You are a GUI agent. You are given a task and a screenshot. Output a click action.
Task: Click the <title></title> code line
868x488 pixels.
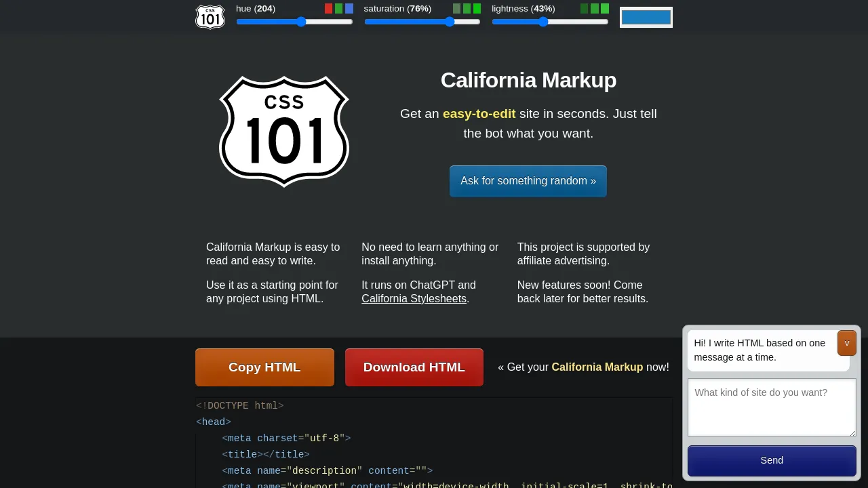(x=266, y=455)
